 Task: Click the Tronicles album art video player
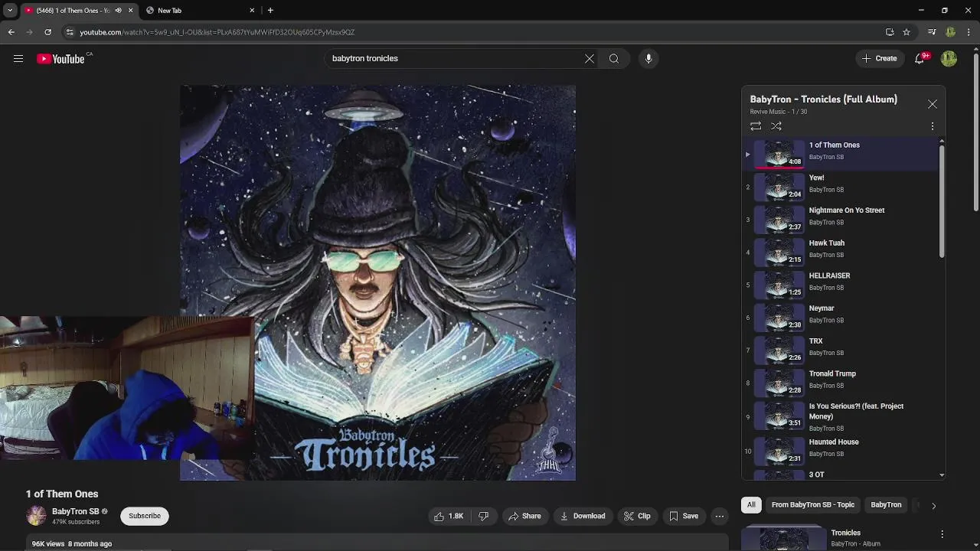(377, 282)
